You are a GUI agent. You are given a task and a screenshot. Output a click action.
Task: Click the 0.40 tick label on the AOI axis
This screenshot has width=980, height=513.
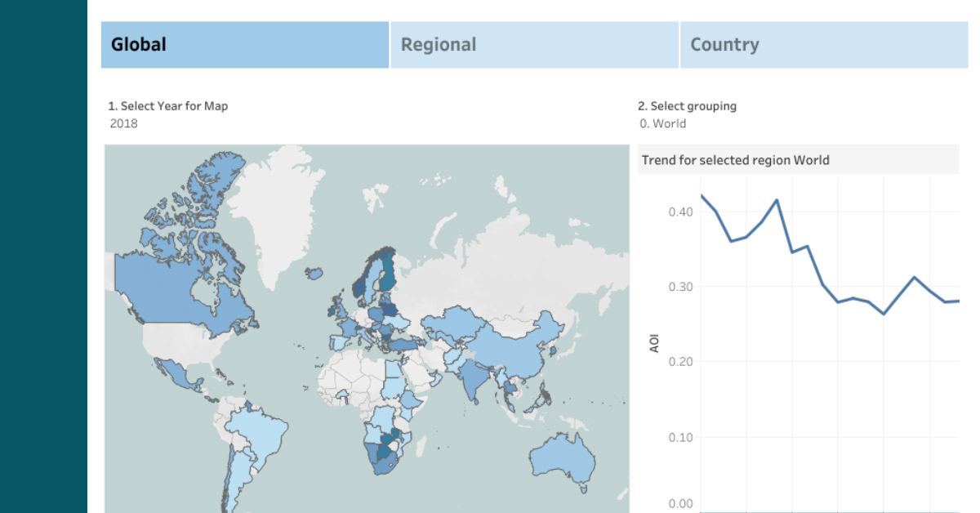tap(680, 212)
